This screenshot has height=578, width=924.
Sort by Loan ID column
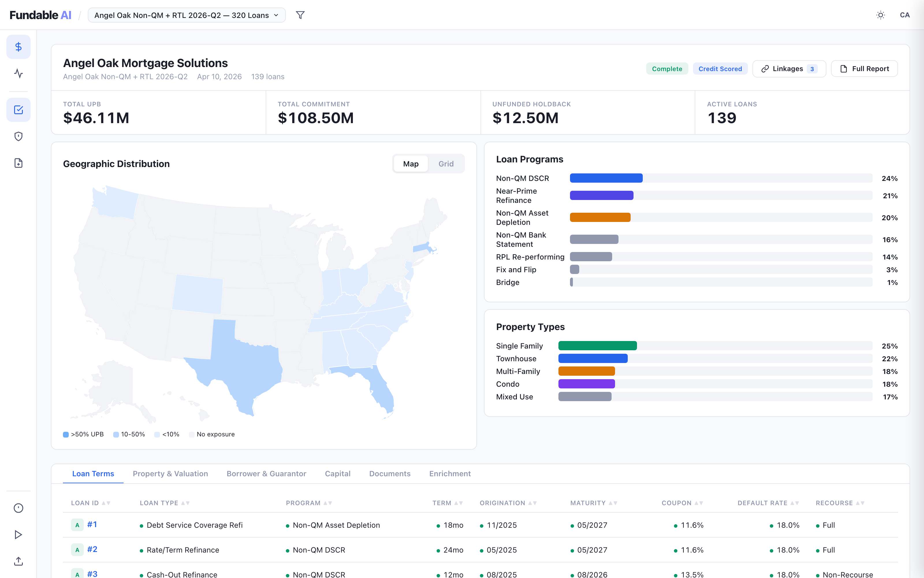tap(91, 503)
